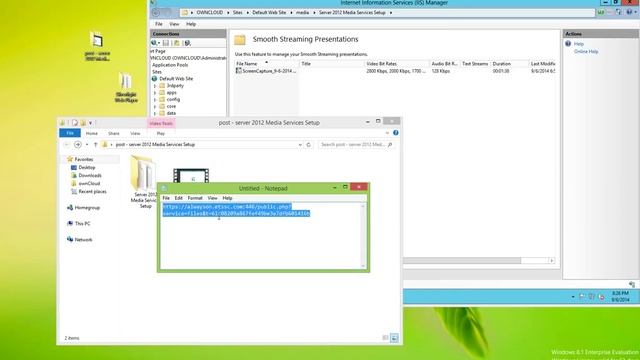Expand the apps folder tree node
This screenshot has height=360, width=640.
155,93
